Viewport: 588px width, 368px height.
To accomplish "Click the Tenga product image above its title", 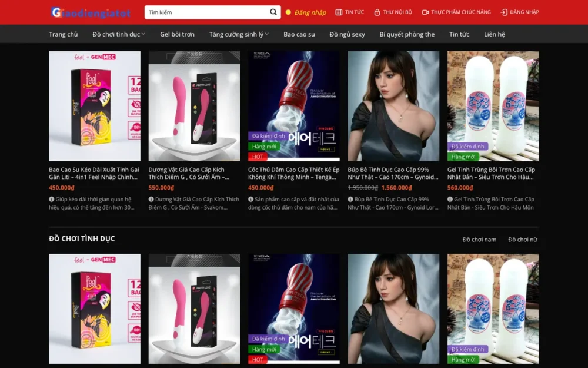I will pos(293,106).
